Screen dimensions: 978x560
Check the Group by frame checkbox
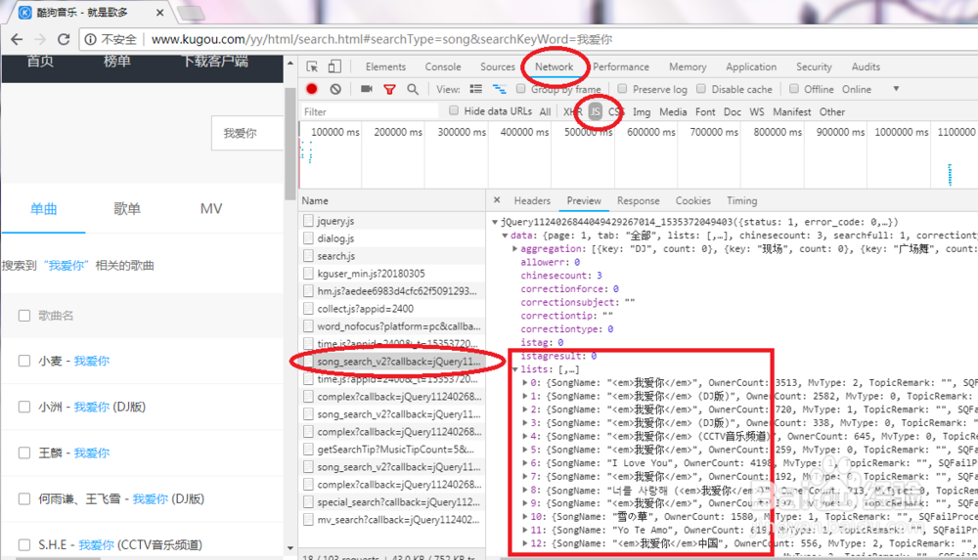[x=521, y=89]
